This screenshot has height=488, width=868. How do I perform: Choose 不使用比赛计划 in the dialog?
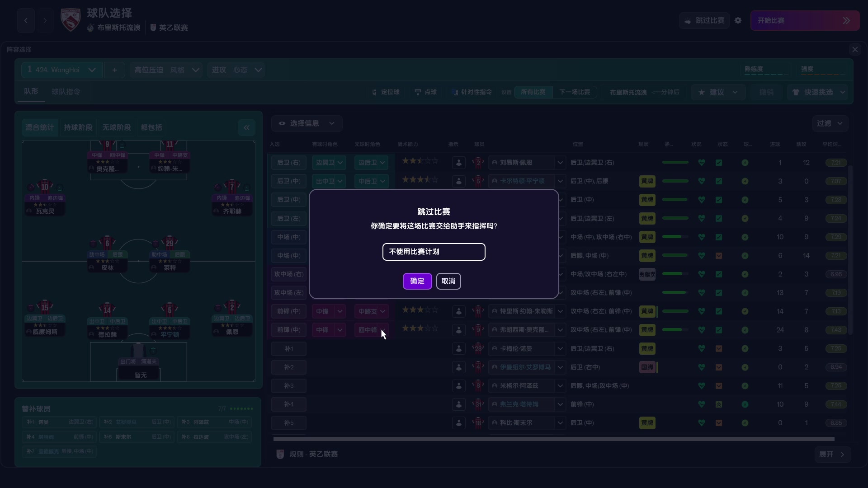pyautogui.click(x=433, y=252)
